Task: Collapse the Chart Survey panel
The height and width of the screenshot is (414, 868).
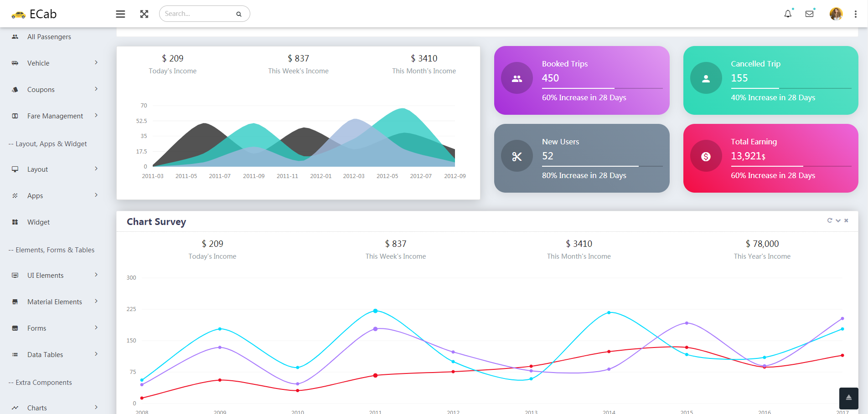Action: (838, 220)
